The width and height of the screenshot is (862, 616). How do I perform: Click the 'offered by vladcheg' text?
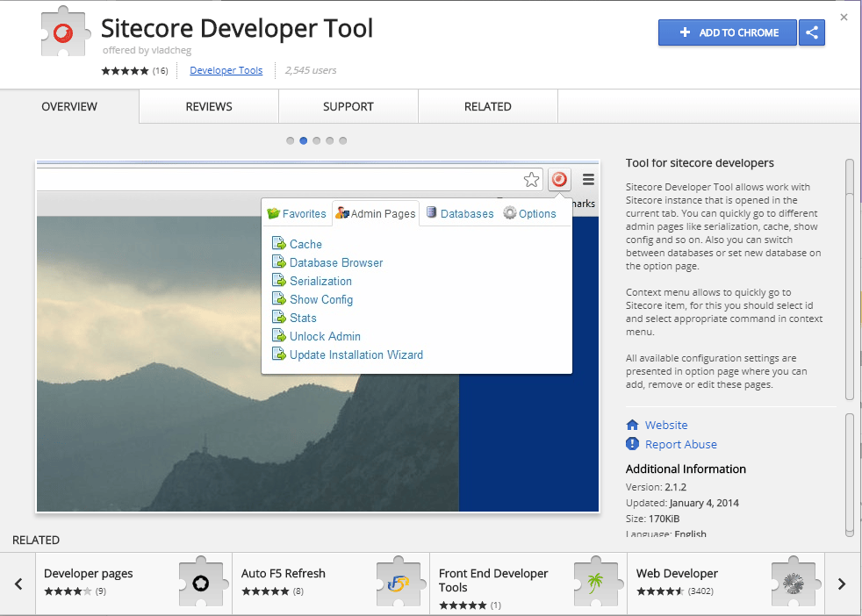[x=147, y=50]
